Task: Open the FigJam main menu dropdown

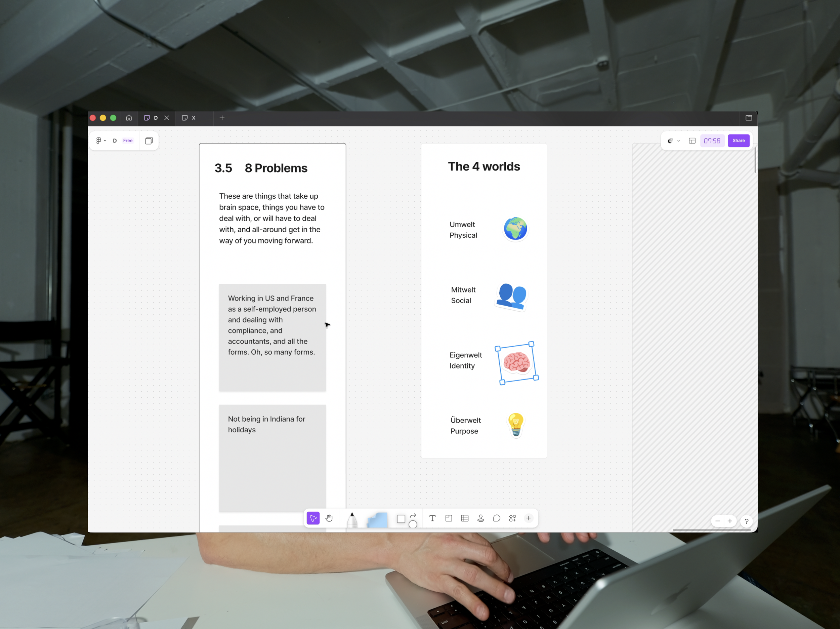Action: point(101,141)
